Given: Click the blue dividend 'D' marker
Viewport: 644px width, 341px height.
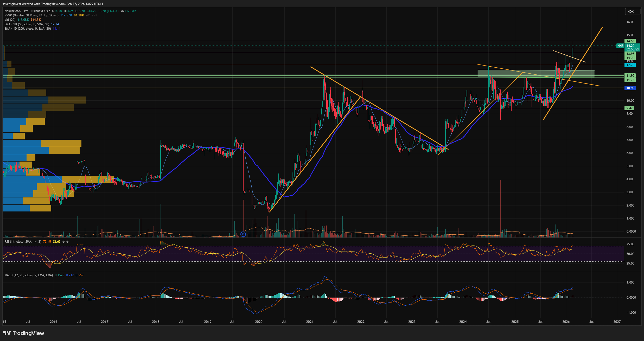Looking at the screenshot, I should [243, 234].
